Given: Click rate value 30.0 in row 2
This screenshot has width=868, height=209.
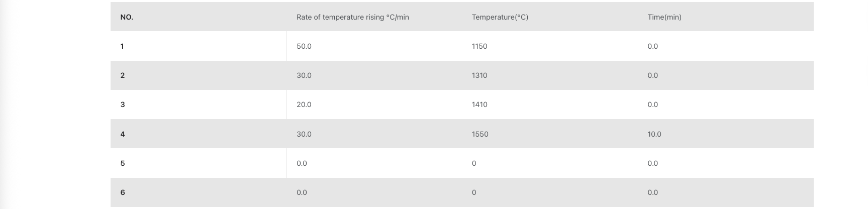Looking at the screenshot, I should click(304, 75).
